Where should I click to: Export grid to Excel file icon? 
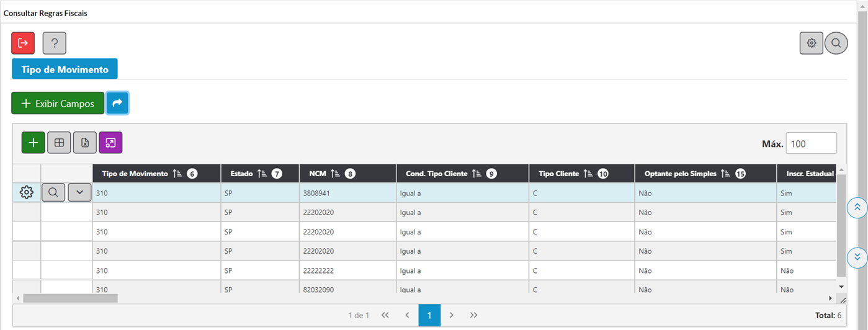pyautogui.click(x=85, y=143)
